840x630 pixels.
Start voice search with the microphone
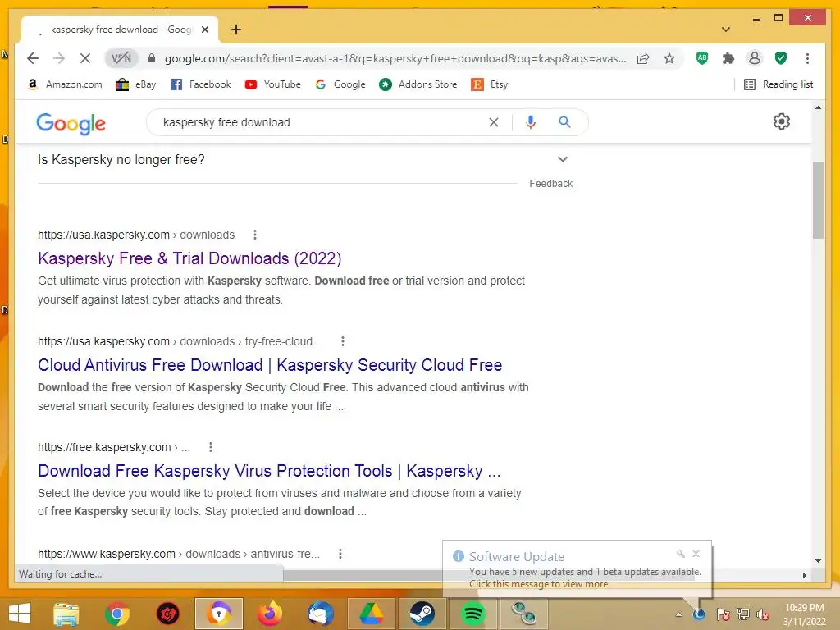(x=531, y=122)
